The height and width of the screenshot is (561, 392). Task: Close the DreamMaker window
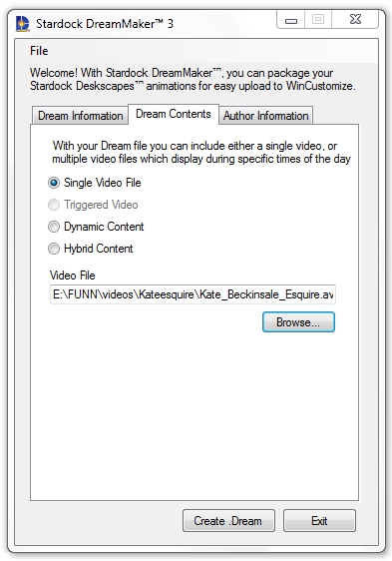pos(355,19)
